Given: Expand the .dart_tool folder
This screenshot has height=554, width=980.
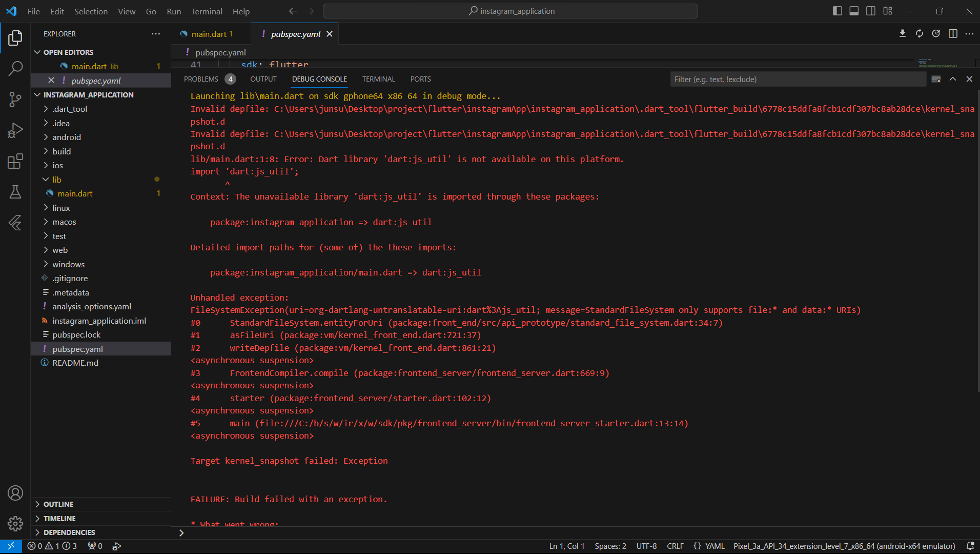Looking at the screenshot, I should (x=100, y=109).
